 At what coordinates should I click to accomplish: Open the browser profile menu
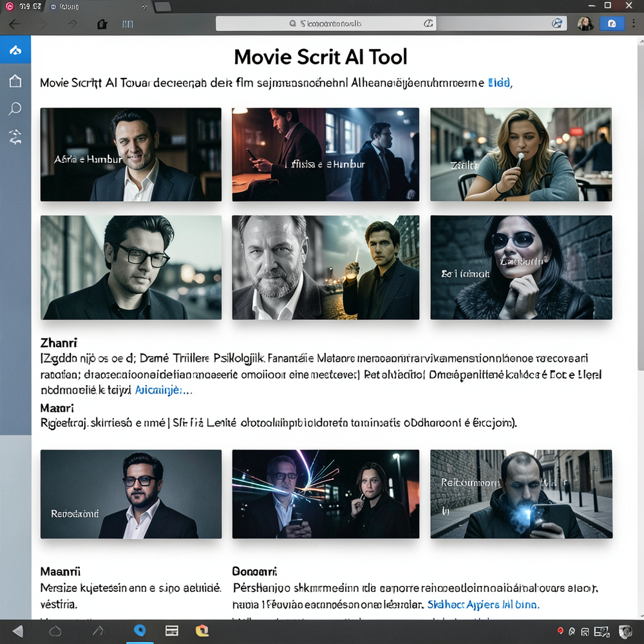point(585,23)
